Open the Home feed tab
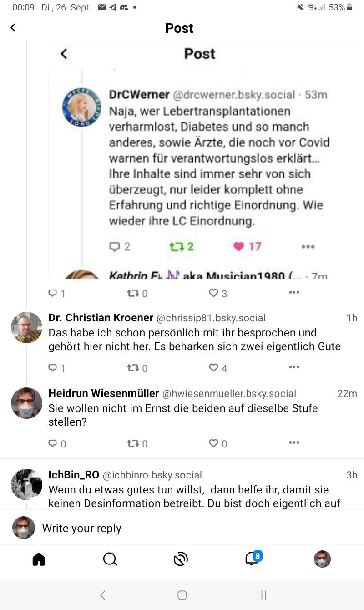 tap(39, 559)
